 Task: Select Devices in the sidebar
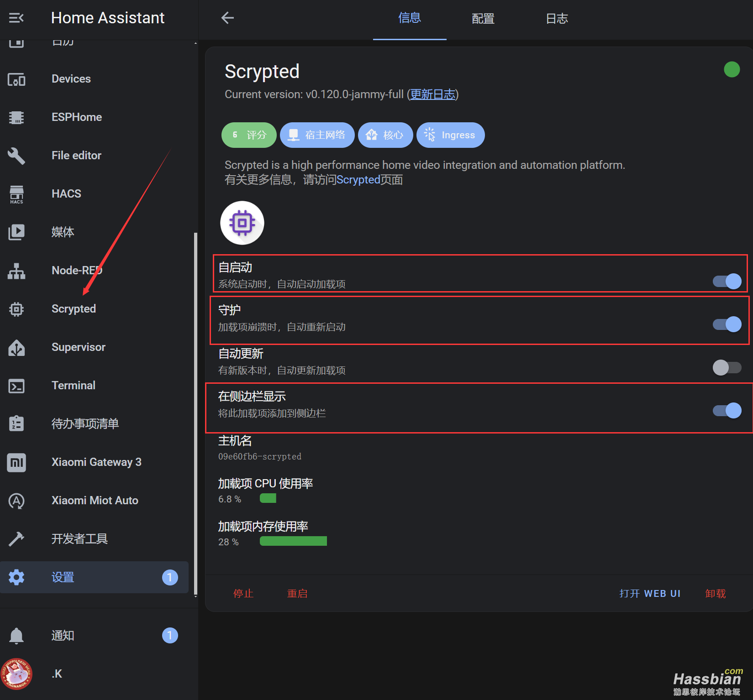click(x=71, y=79)
